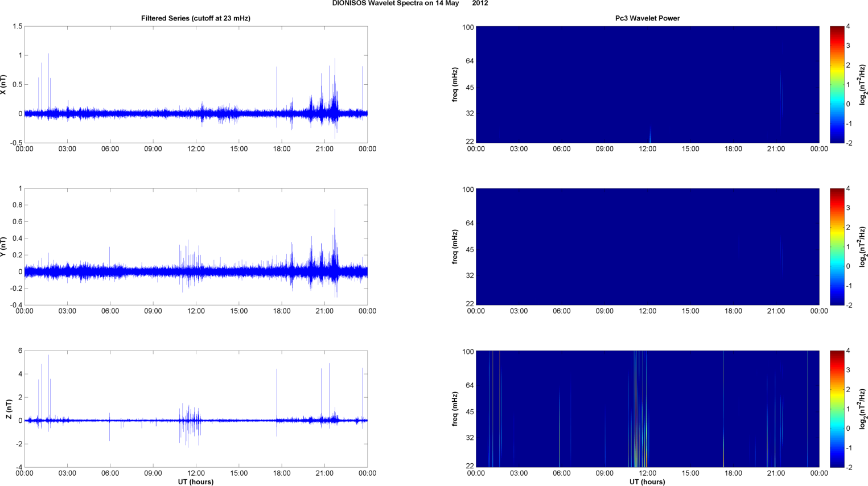The height and width of the screenshot is (486, 868).
Task: Click the DIONISOS Wavelet Spectra main title
Action: pyautogui.click(x=410, y=3)
